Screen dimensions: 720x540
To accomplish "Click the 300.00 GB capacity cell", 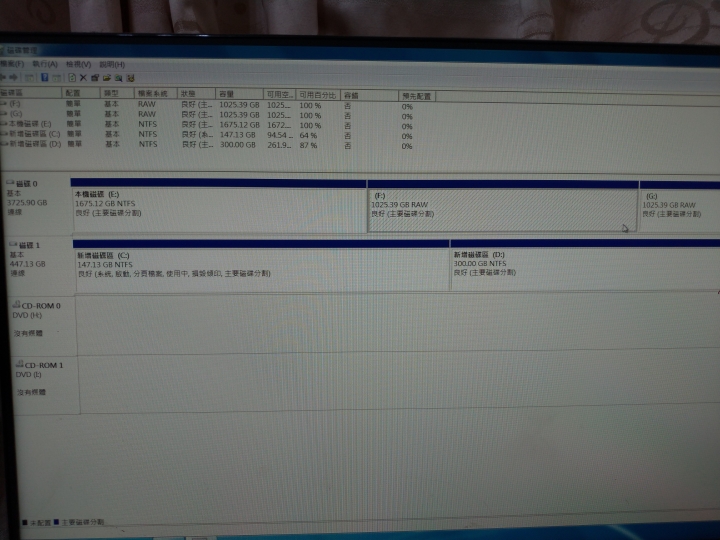I will pos(237,145).
